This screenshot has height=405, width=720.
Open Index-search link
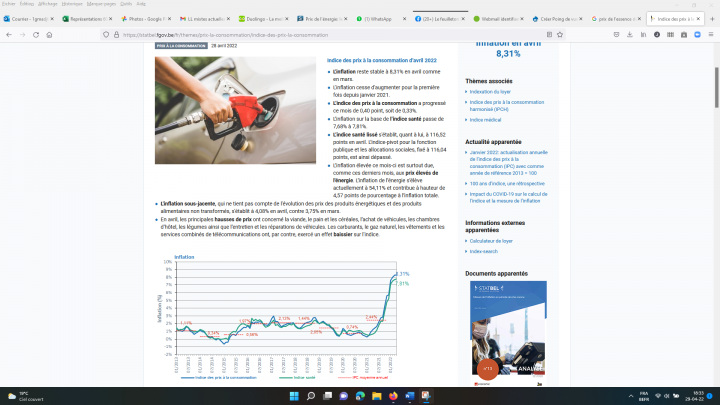[x=484, y=252]
